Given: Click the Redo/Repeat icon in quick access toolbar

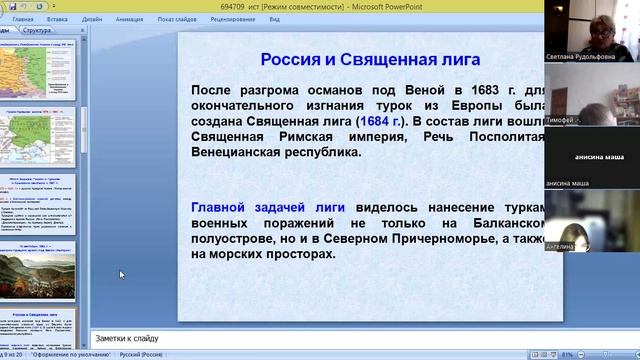Looking at the screenshot, I should 39,7.
